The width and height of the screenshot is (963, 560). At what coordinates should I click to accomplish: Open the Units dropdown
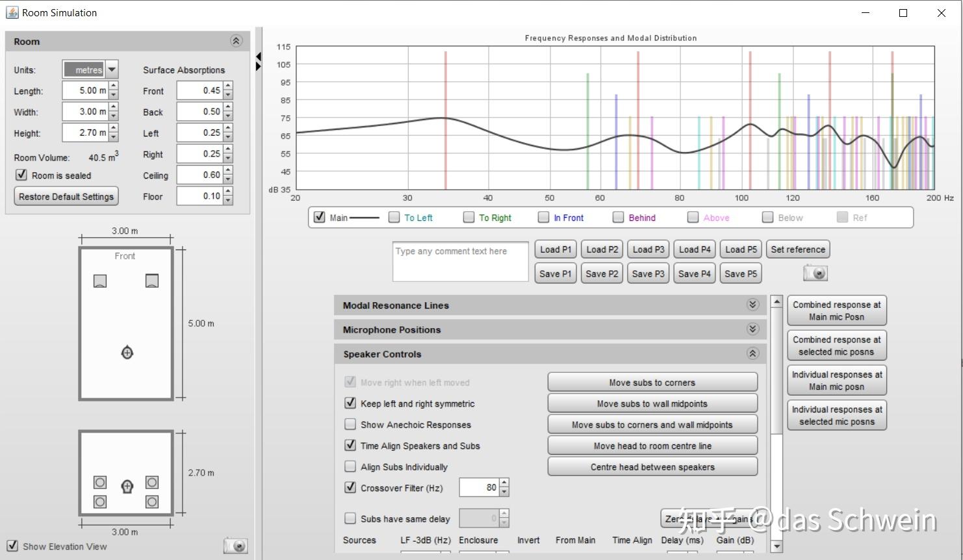pyautogui.click(x=112, y=70)
